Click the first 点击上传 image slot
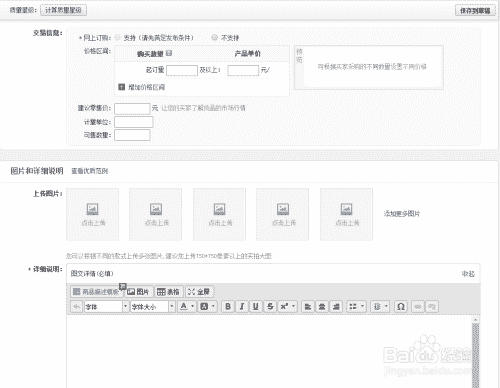The width and height of the screenshot is (500, 388). 92,214
